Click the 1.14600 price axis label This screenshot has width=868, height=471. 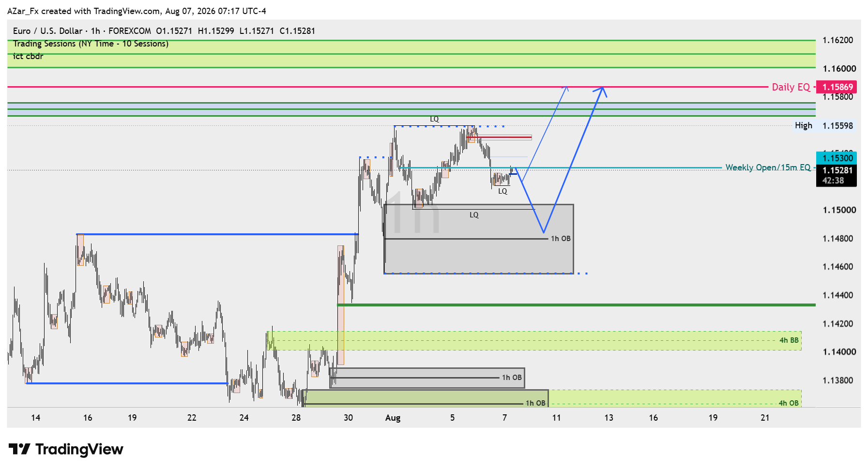coord(838,267)
